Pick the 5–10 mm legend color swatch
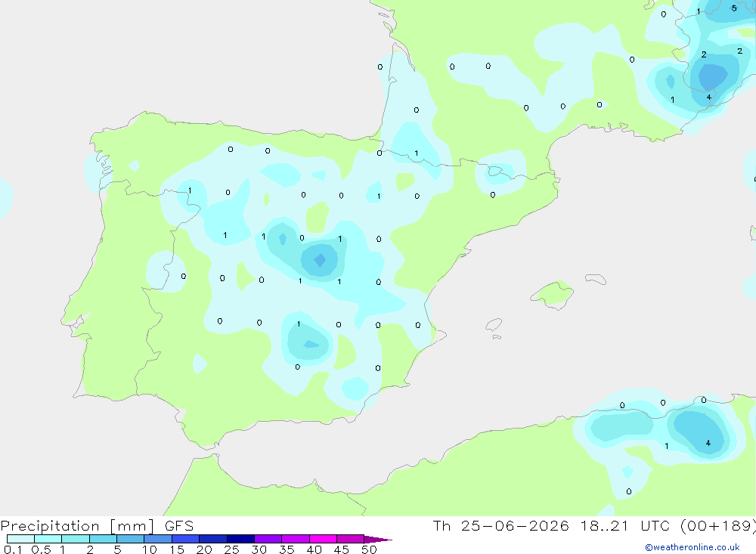 (131, 539)
